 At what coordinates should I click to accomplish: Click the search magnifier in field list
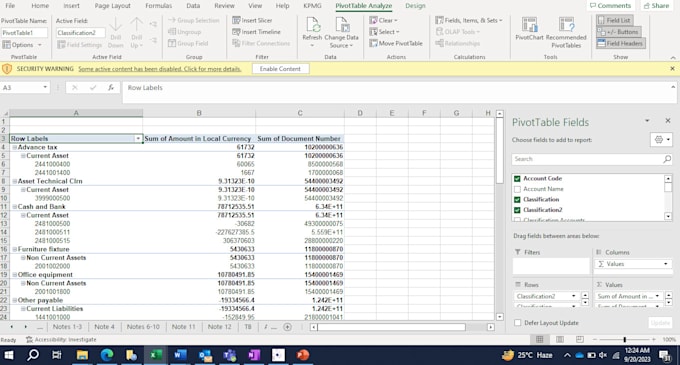click(x=667, y=159)
